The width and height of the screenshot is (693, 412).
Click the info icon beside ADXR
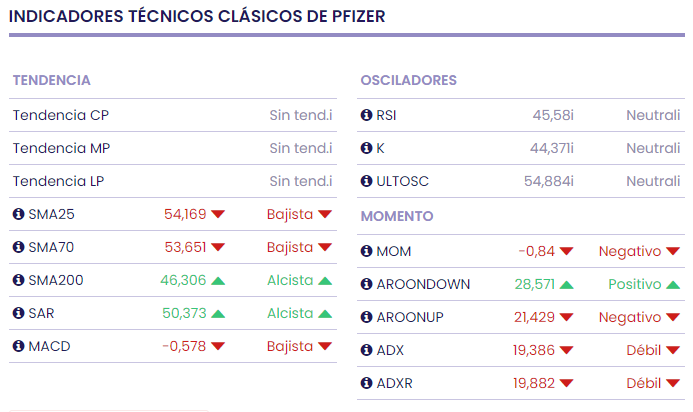[366, 383]
